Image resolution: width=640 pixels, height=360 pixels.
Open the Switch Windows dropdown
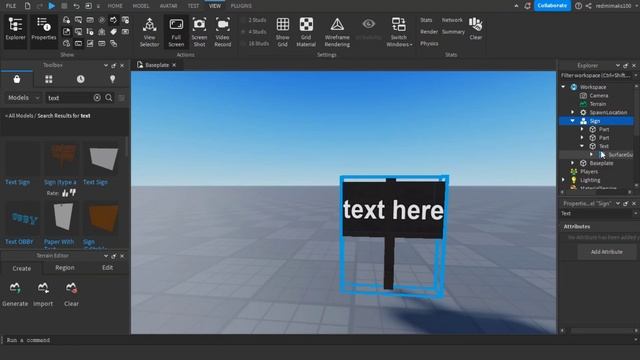click(399, 32)
